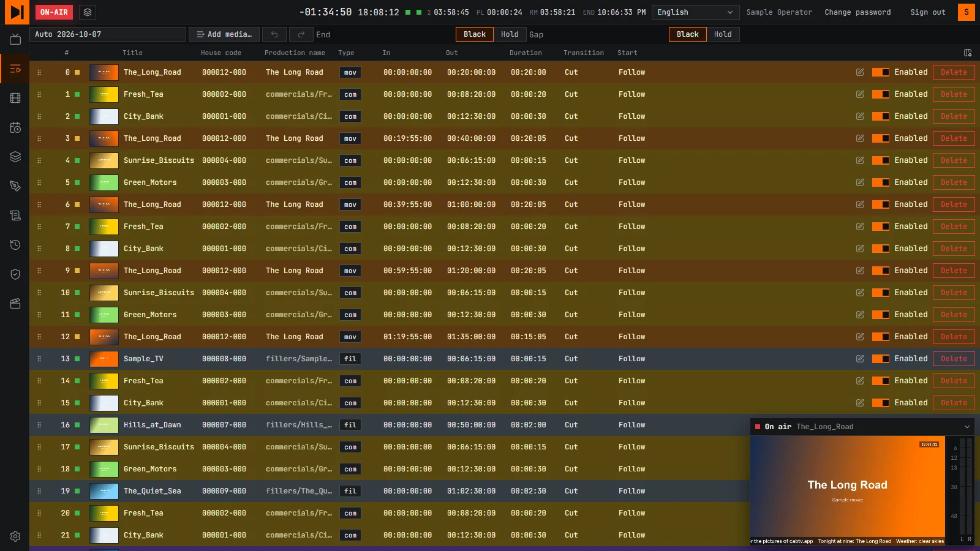Open the history clock sidebar icon
The image size is (980, 551).
tap(15, 245)
